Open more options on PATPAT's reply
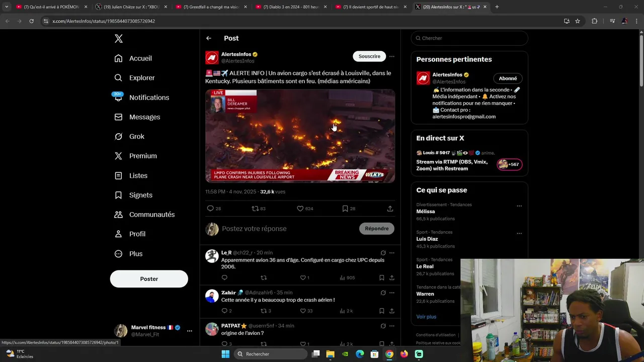The image size is (644, 362). (x=392, y=326)
